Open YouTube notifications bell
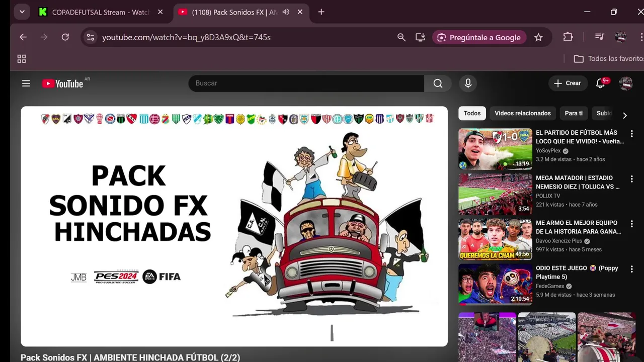Viewport: 644px width, 362px height. (600, 83)
